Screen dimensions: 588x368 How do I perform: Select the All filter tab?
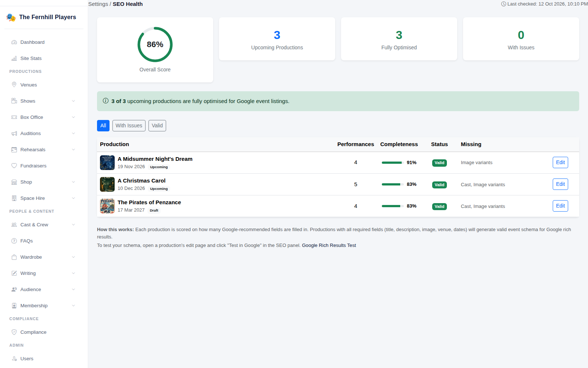(x=103, y=125)
